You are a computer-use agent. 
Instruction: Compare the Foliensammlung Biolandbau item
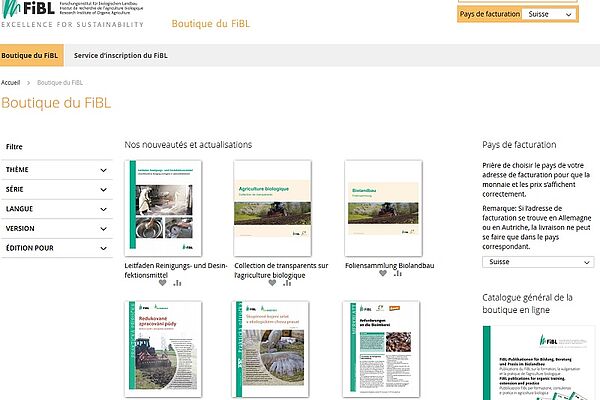tap(398, 273)
